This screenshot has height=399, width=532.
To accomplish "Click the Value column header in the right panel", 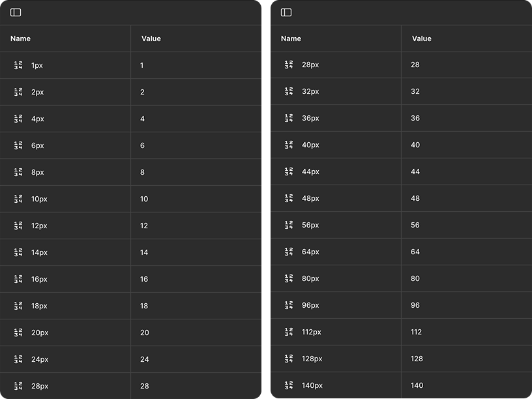I will pos(422,38).
